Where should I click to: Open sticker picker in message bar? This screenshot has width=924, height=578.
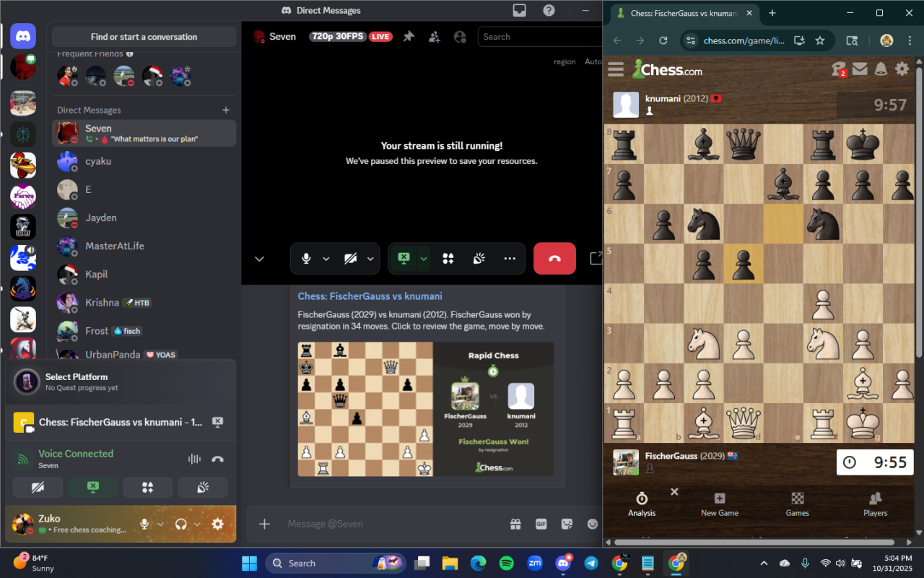[x=567, y=524]
